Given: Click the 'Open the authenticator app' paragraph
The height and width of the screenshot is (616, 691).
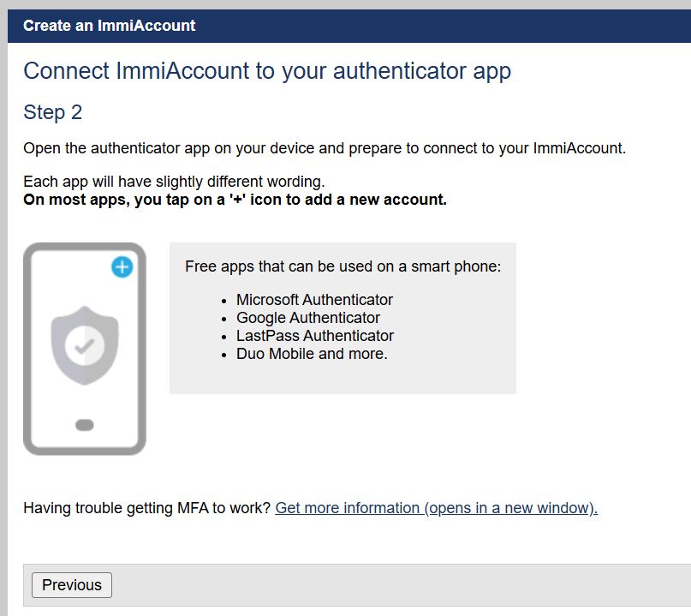Looking at the screenshot, I should 325,148.
